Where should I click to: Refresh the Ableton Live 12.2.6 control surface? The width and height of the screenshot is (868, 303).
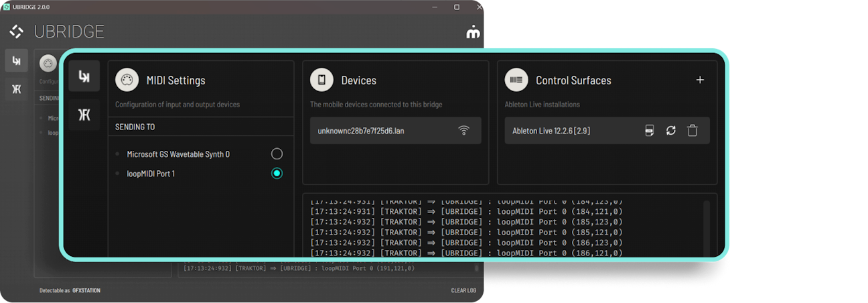(x=670, y=131)
